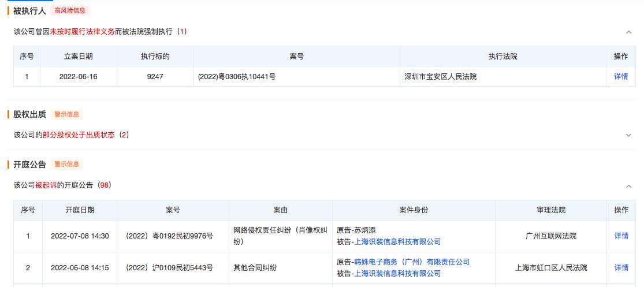Click the 警示信息 tag beside 开庭公告
Screen dimensions: 644x287
(x=66, y=164)
